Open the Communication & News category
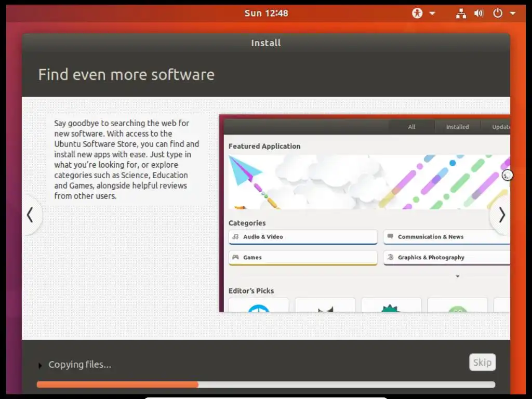The height and width of the screenshot is (399, 532). point(447,237)
